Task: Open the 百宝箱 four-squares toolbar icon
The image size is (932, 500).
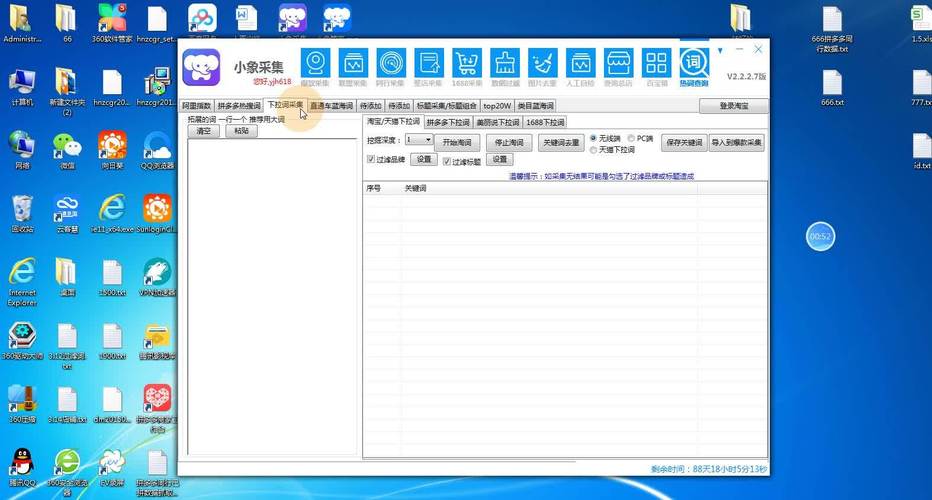Action: [x=656, y=64]
